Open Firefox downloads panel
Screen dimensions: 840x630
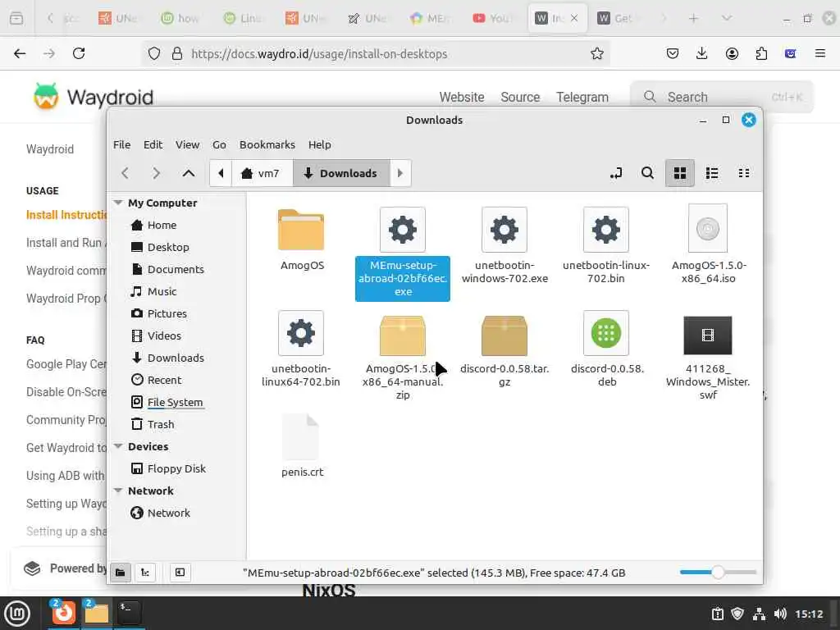click(702, 53)
